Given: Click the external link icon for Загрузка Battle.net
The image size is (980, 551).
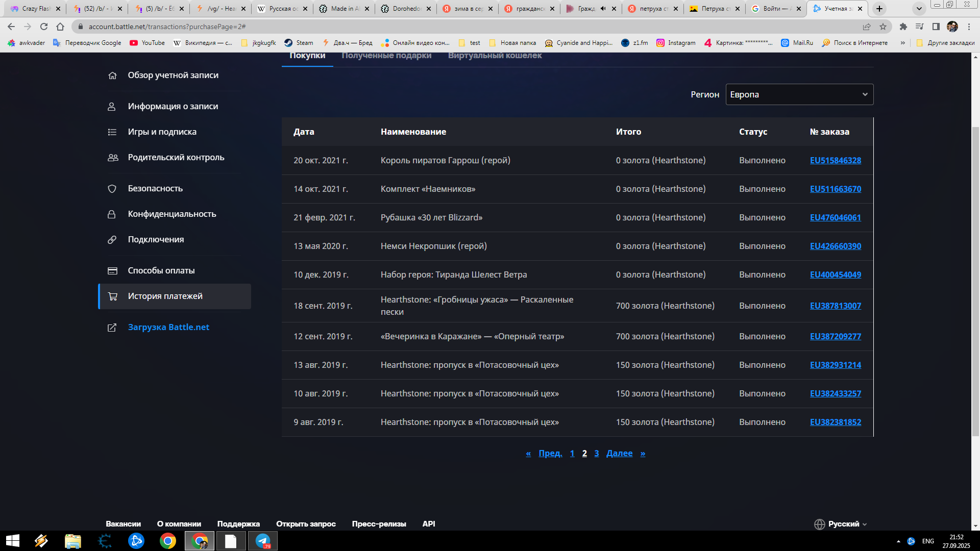Looking at the screenshot, I should [x=112, y=328].
